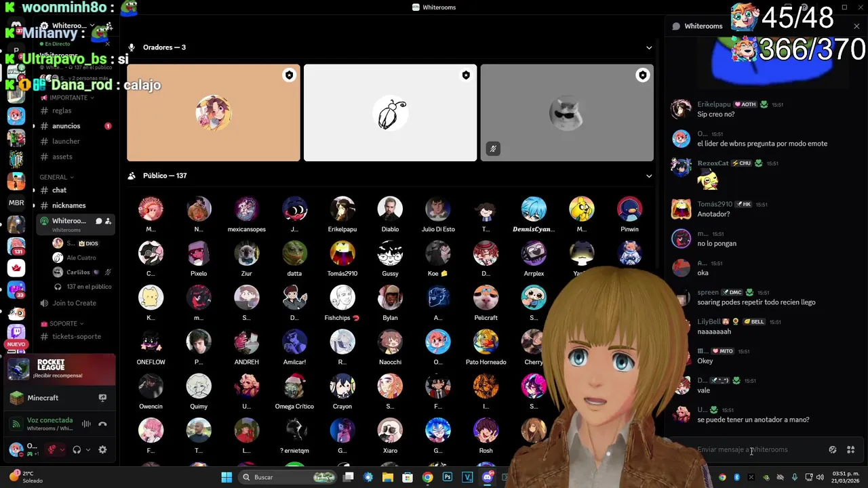Screen dimensions: 868x488
Task: Click Gussy audience avatar
Action: pos(390,253)
